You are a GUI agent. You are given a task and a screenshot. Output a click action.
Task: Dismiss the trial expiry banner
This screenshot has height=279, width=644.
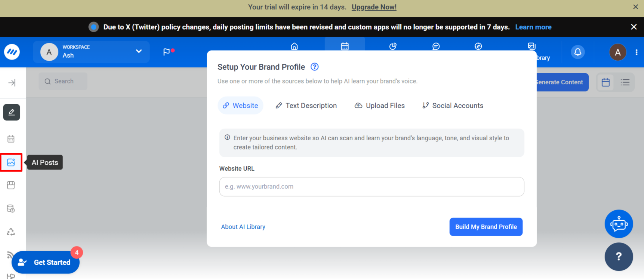(x=635, y=7)
